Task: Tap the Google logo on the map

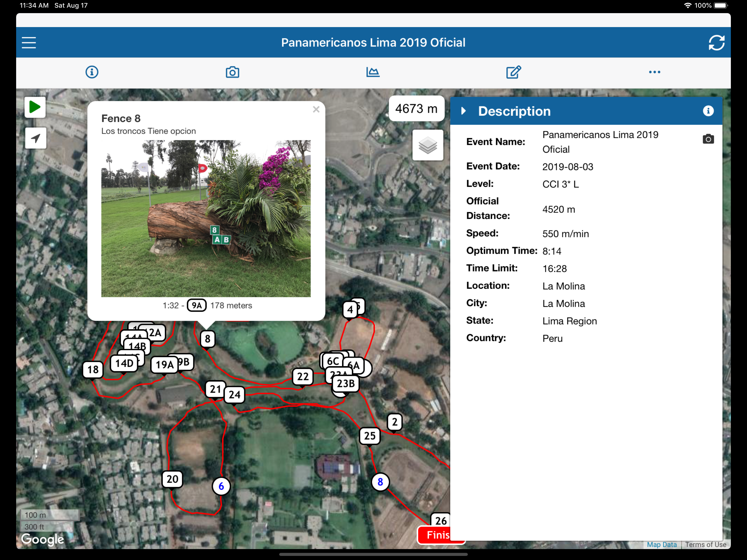Action: (43, 539)
